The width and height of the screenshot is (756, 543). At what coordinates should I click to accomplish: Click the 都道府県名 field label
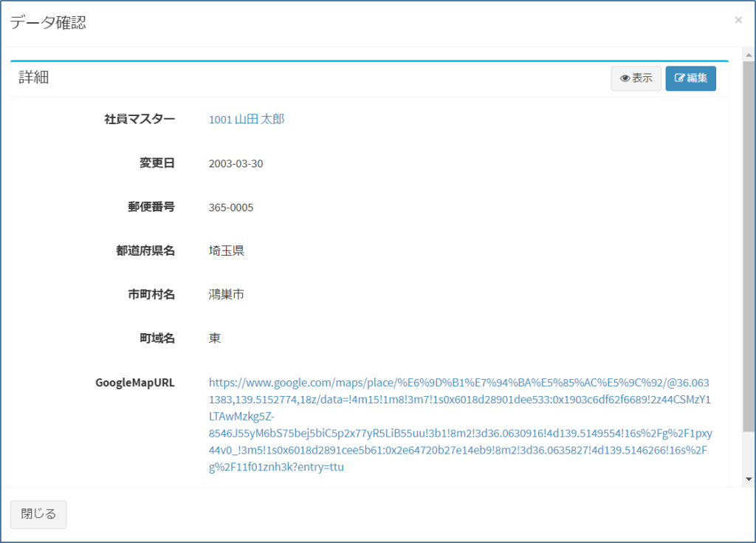[145, 250]
